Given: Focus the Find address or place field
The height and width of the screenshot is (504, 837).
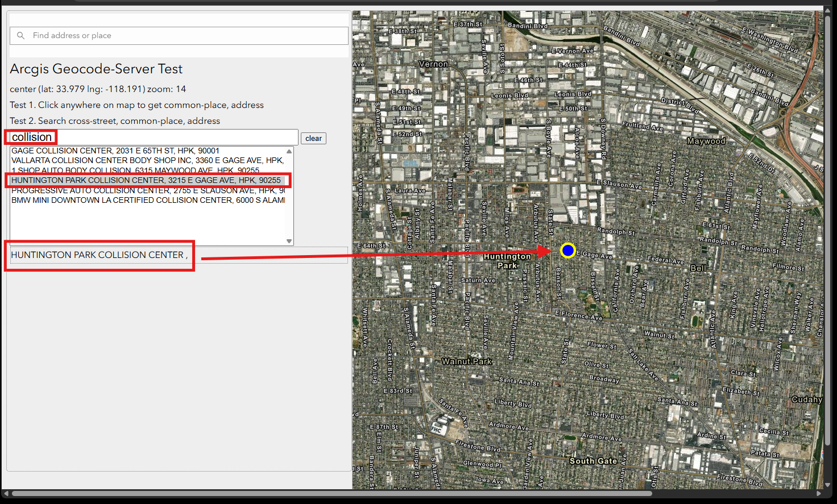Looking at the screenshot, I should 179,35.
